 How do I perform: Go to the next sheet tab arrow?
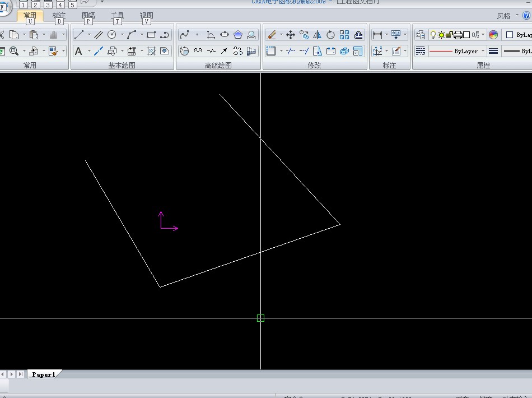tap(12, 374)
